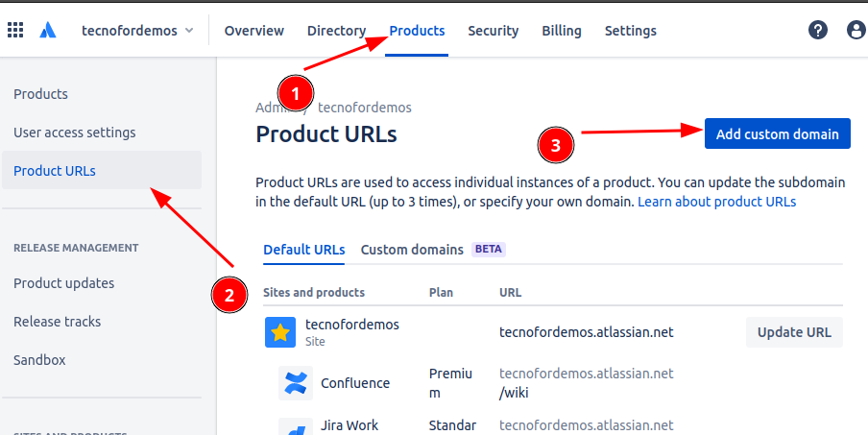Open the Overview tab
868x435 pixels.
(253, 31)
